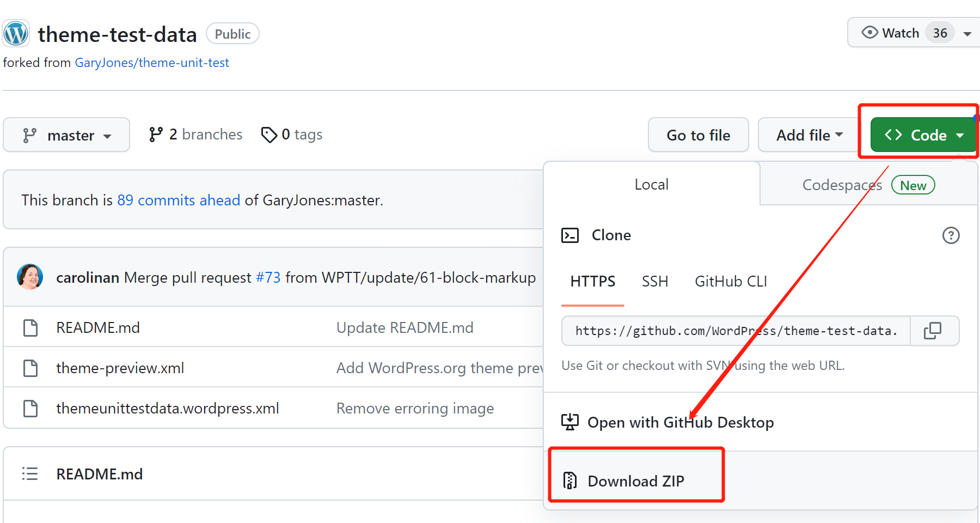Switch to the Local tab
The image size is (980, 523).
652,184
